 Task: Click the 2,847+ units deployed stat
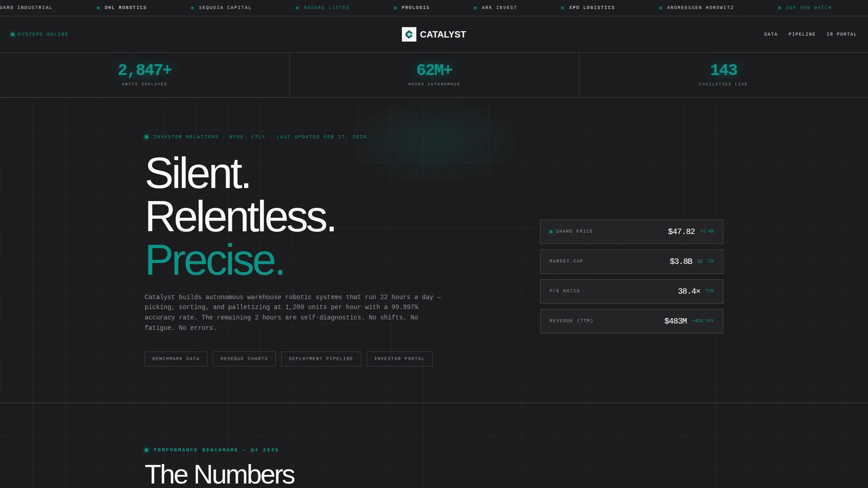(145, 75)
